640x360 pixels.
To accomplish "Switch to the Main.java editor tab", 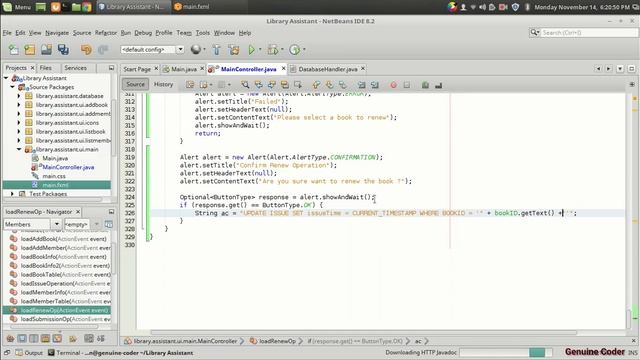I will click(x=183, y=69).
